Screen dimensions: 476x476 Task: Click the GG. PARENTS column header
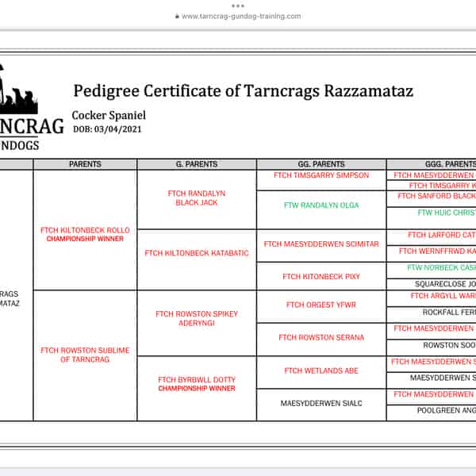click(321, 164)
